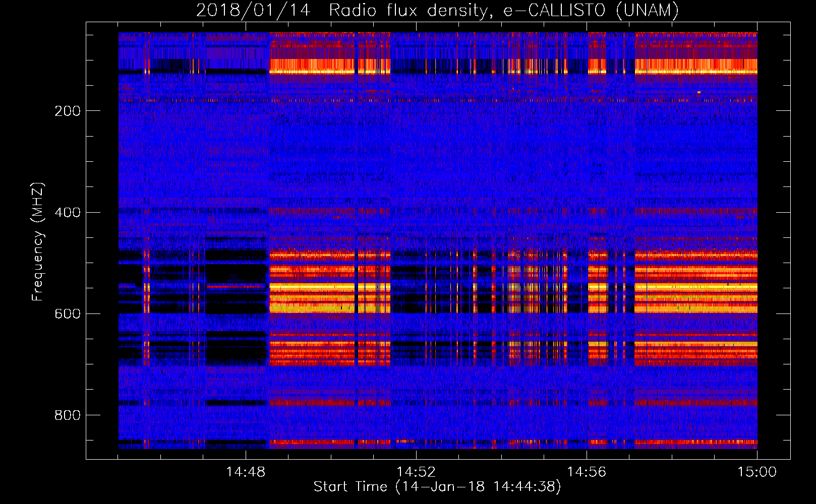816x504 pixels.
Task: Click the 15:00 time tick label
Action: (x=757, y=472)
